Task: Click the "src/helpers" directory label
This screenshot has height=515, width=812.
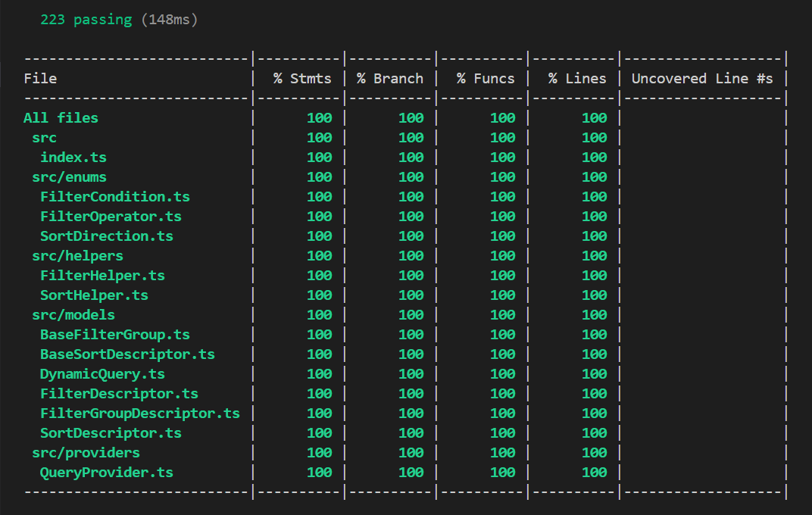Action: click(78, 256)
